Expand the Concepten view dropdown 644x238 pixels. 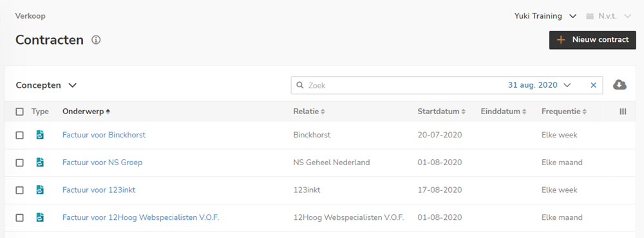point(46,85)
